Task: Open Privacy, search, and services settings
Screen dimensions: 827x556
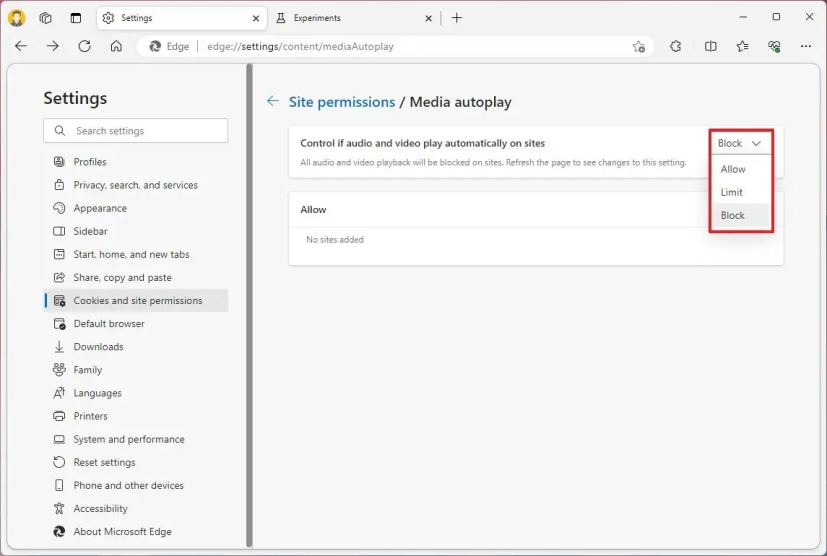Action: [x=136, y=185]
